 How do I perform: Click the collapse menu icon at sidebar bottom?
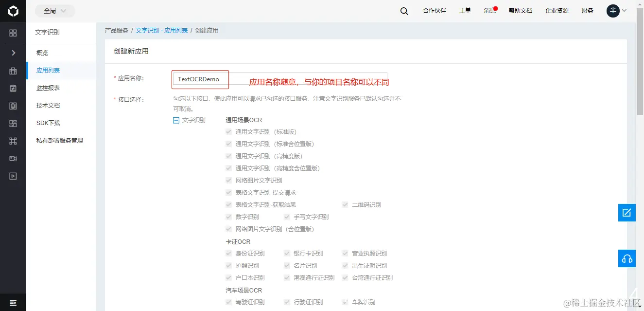(13, 302)
